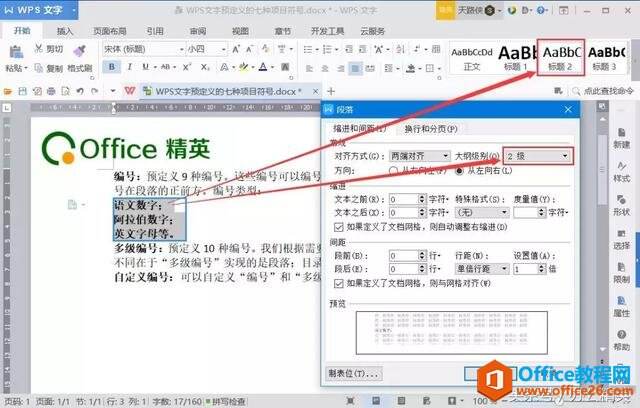Screen dimensions: 640x408
Task: Click the 制表位(T)... button
Action: (353, 373)
